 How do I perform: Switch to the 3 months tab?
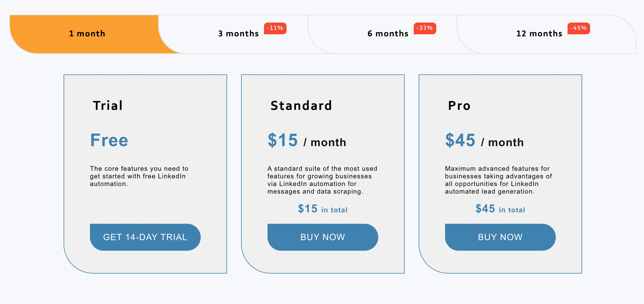[238, 34]
